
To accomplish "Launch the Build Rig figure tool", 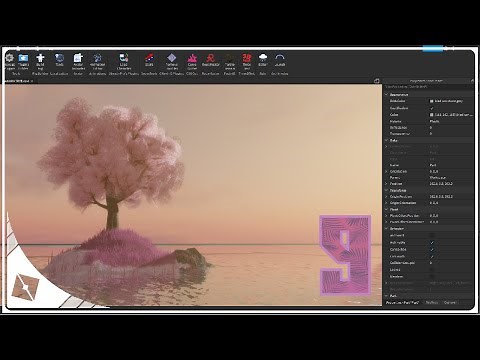I will [40, 58].
